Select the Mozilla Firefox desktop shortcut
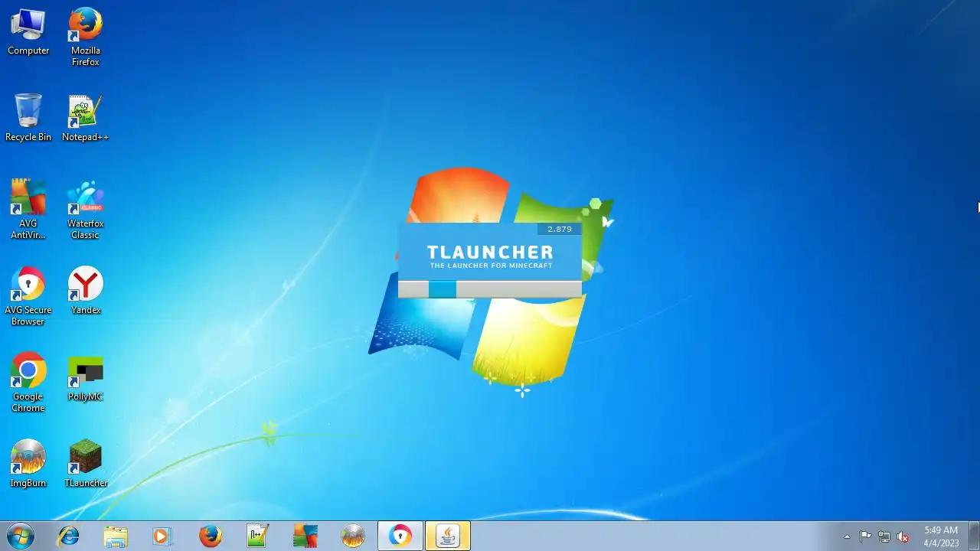 pyautogui.click(x=86, y=37)
